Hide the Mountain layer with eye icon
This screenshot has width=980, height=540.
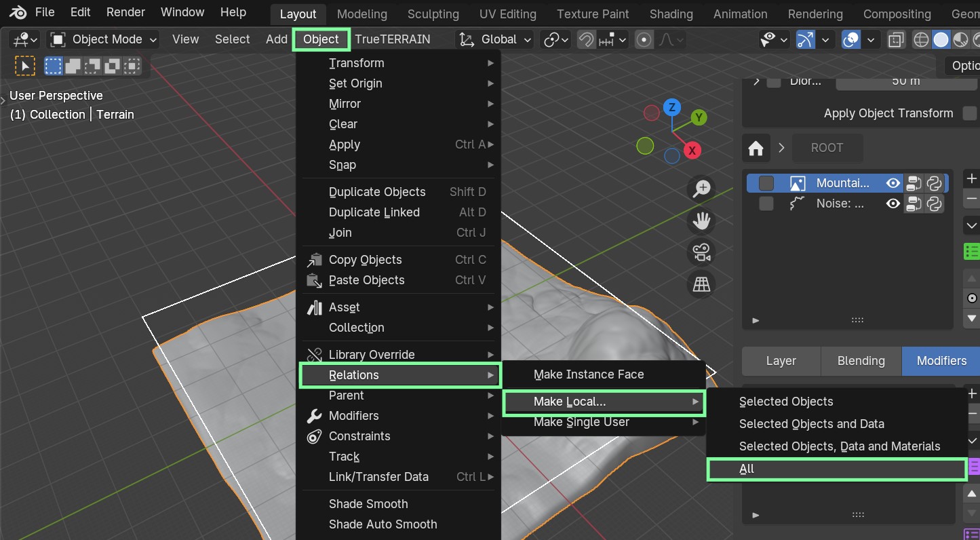coord(893,183)
